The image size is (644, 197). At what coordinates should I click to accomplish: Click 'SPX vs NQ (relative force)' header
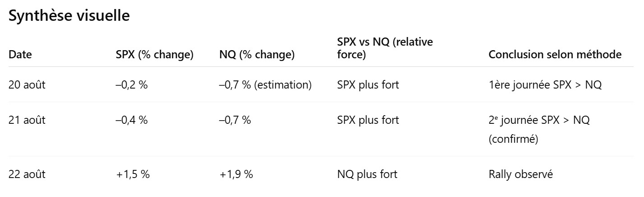[x=385, y=48]
